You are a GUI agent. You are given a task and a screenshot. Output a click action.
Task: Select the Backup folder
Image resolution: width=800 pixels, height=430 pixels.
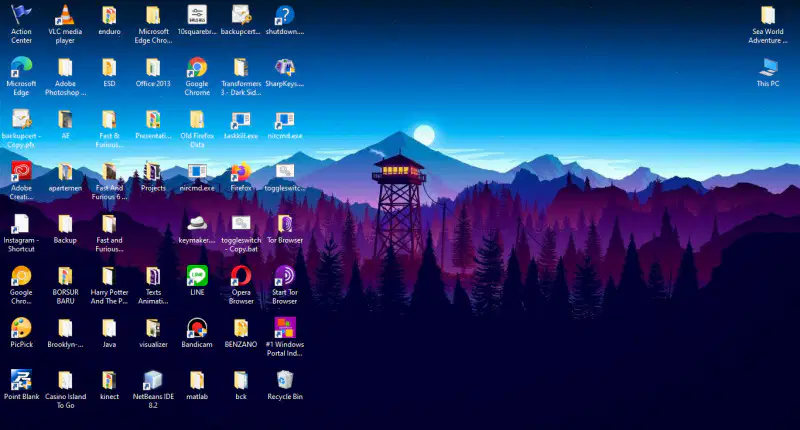click(65, 224)
